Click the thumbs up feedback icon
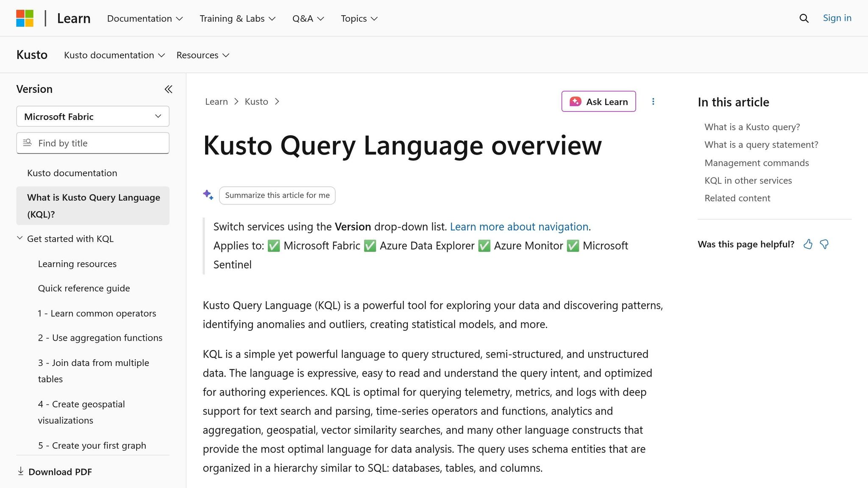Viewport: 868px width, 488px height. click(x=808, y=244)
